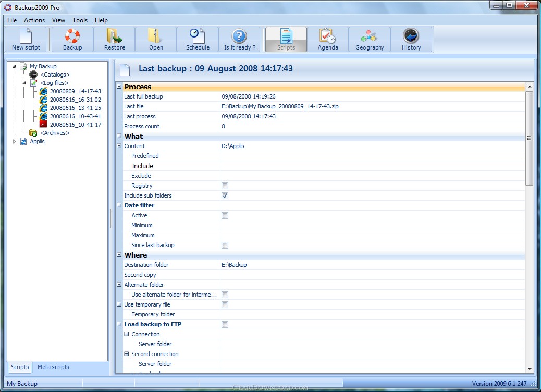The image size is (541, 392).
Task: Expand the Applis tree node
Action: 14,141
